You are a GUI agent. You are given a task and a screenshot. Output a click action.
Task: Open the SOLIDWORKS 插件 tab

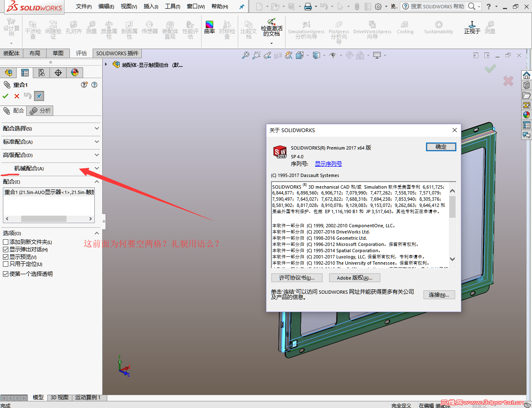coord(117,53)
